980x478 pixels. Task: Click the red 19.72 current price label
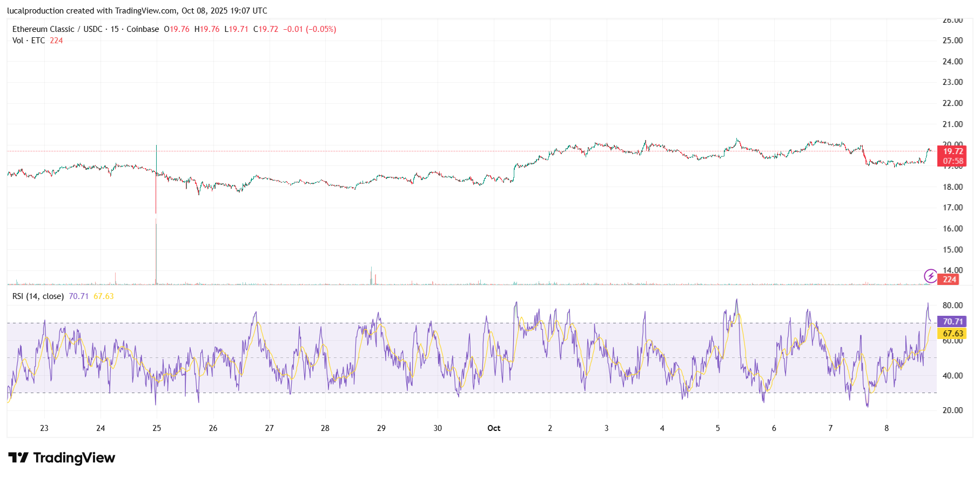point(953,151)
